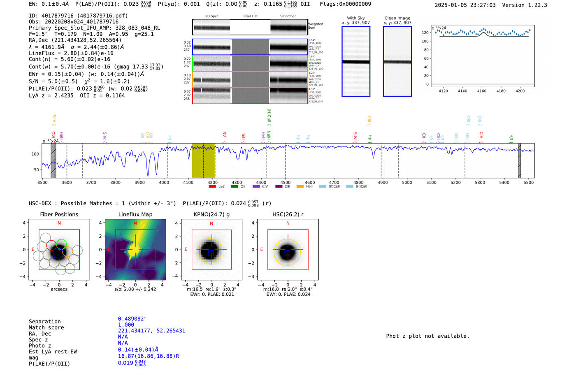This screenshot has width=576, height=392.
Task: Click the orange fiber circle in Fiber Positions
Action: [67, 252]
